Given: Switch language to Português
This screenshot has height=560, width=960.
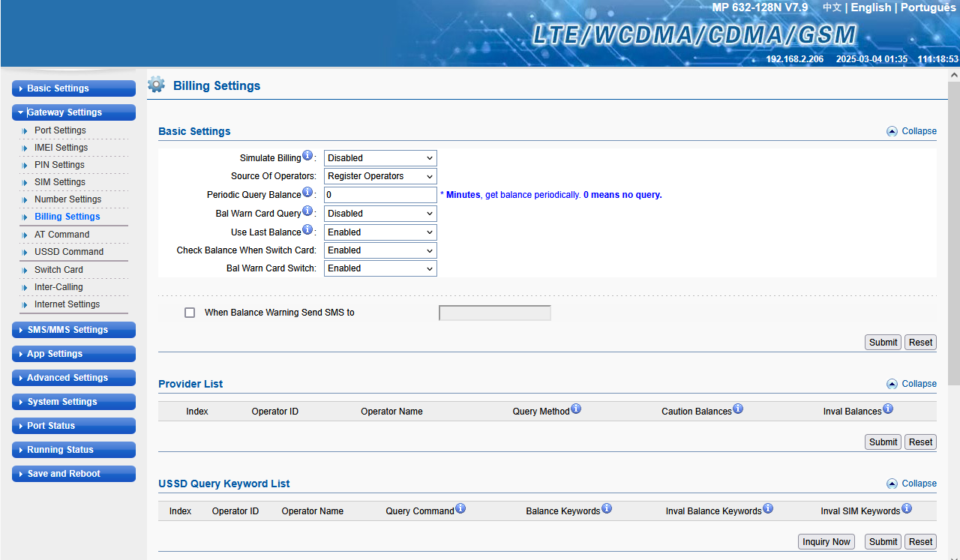Looking at the screenshot, I should click(x=928, y=7).
